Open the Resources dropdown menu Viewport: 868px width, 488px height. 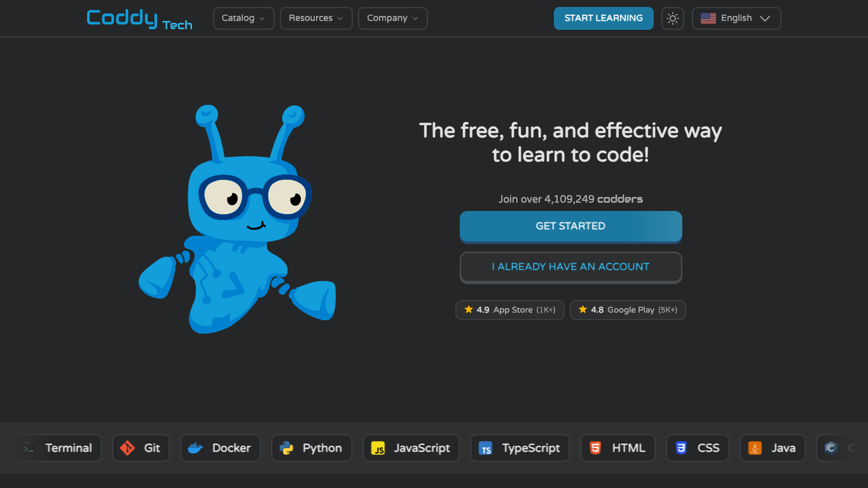[x=316, y=18]
